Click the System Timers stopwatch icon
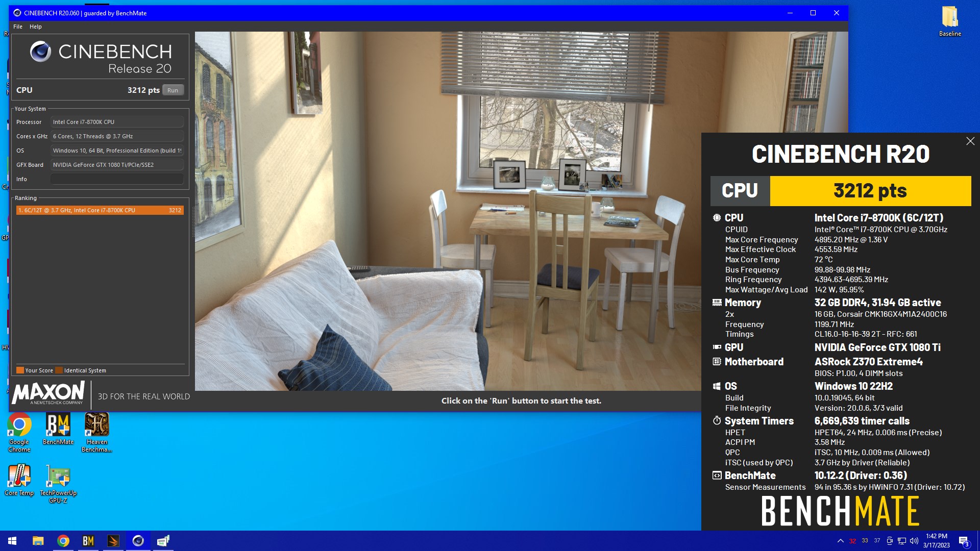Screen dimensions: 980x551 [x=717, y=421]
